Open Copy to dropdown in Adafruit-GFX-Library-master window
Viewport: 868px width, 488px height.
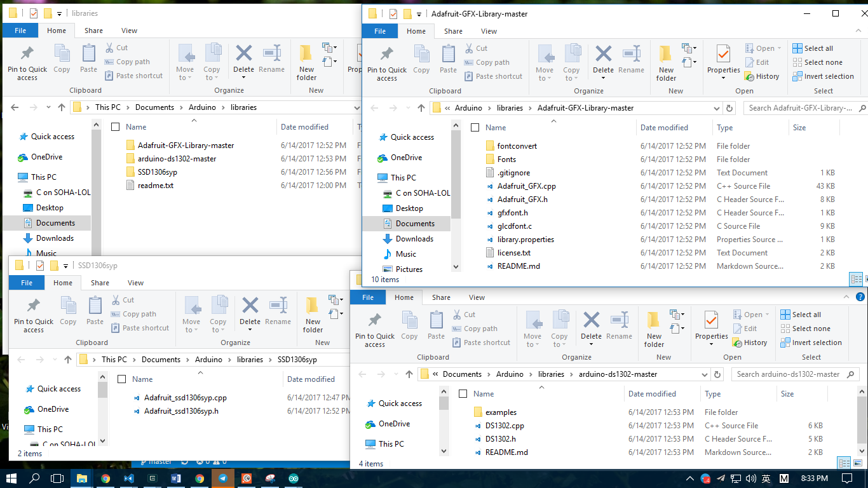point(571,74)
